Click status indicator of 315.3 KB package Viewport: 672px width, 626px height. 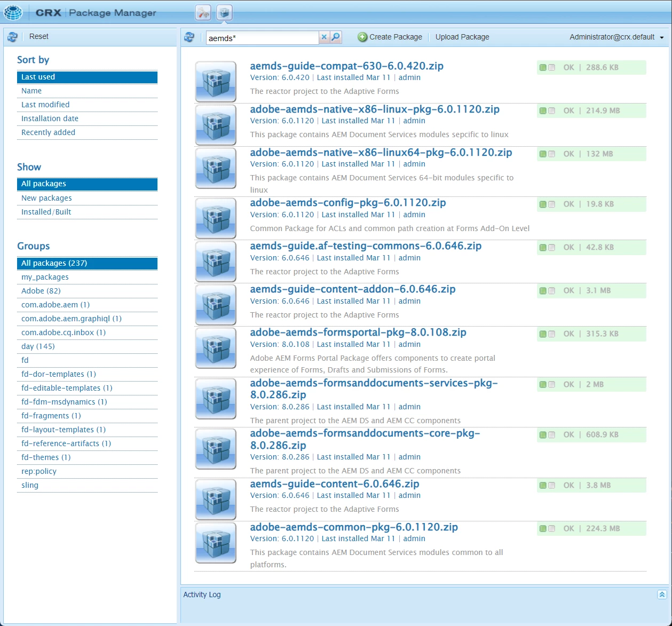[x=548, y=334]
